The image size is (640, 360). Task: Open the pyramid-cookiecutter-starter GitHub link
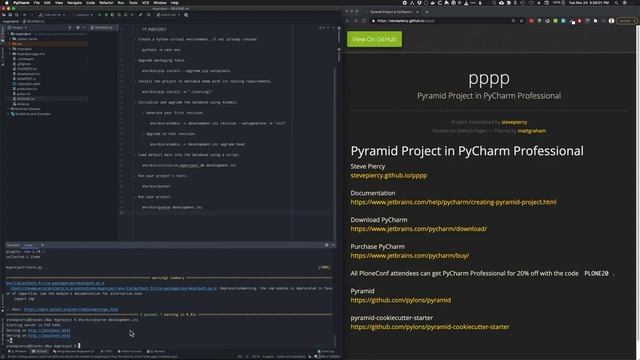(430, 327)
